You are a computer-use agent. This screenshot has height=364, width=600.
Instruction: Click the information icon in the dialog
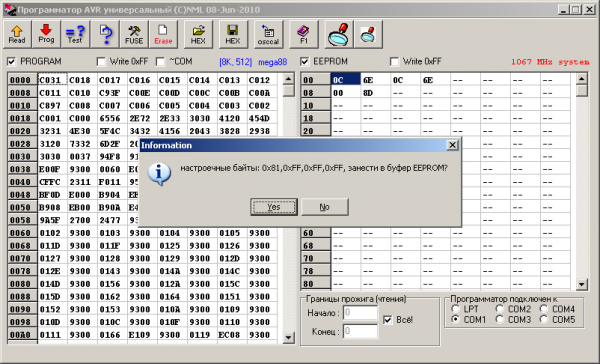point(159,174)
